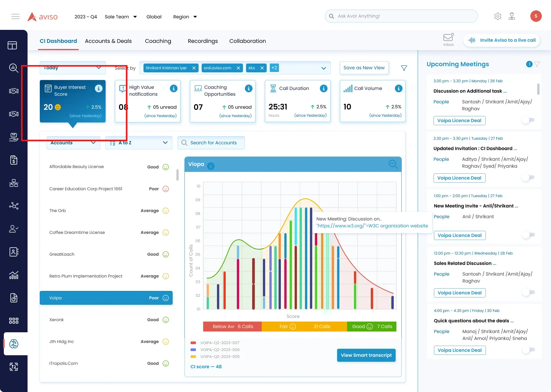Expand the Region dropdown

coord(185,17)
